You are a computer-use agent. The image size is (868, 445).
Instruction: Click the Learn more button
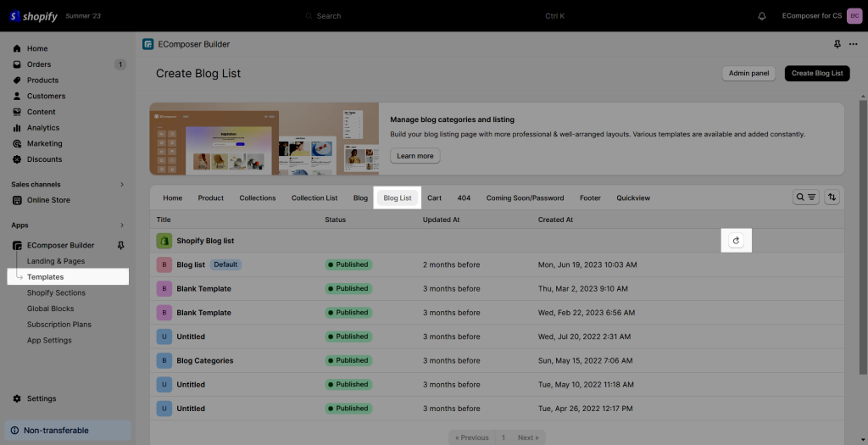click(415, 155)
